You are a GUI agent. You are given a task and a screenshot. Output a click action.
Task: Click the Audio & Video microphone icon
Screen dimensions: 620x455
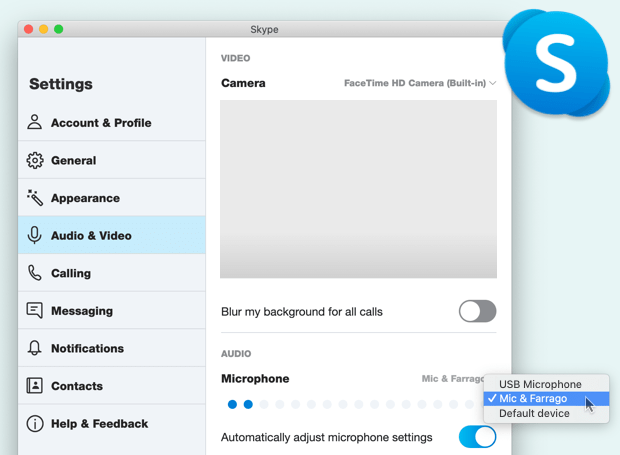pos(34,235)
